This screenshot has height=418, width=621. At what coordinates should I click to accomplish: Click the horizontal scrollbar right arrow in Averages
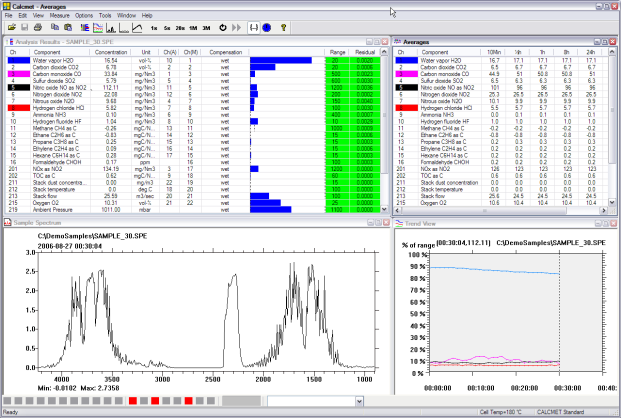pos(604,210)
